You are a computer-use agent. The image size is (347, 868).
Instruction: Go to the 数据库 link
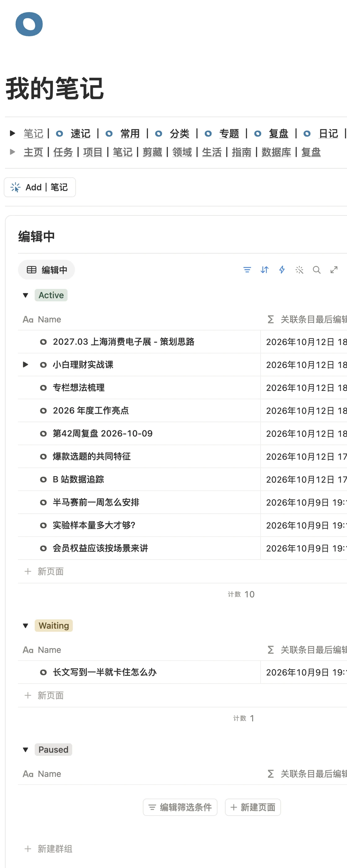[276, 152]
